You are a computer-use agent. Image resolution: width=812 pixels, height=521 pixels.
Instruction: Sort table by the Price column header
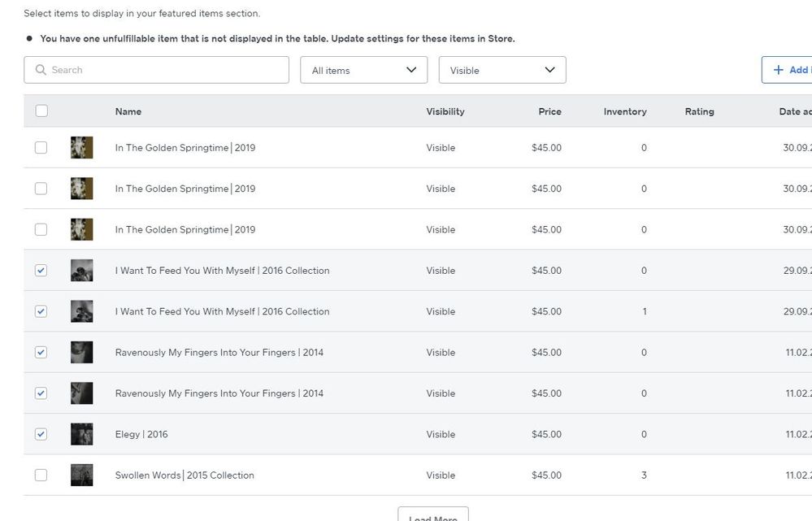pyautogui.click(x=549, y=111)
